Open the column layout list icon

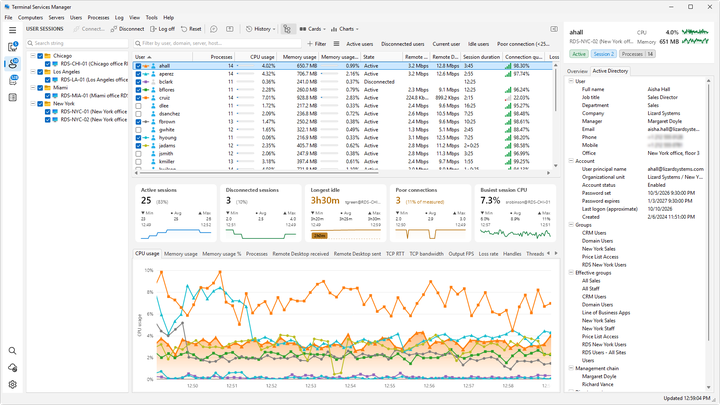(x=336, y=44)
